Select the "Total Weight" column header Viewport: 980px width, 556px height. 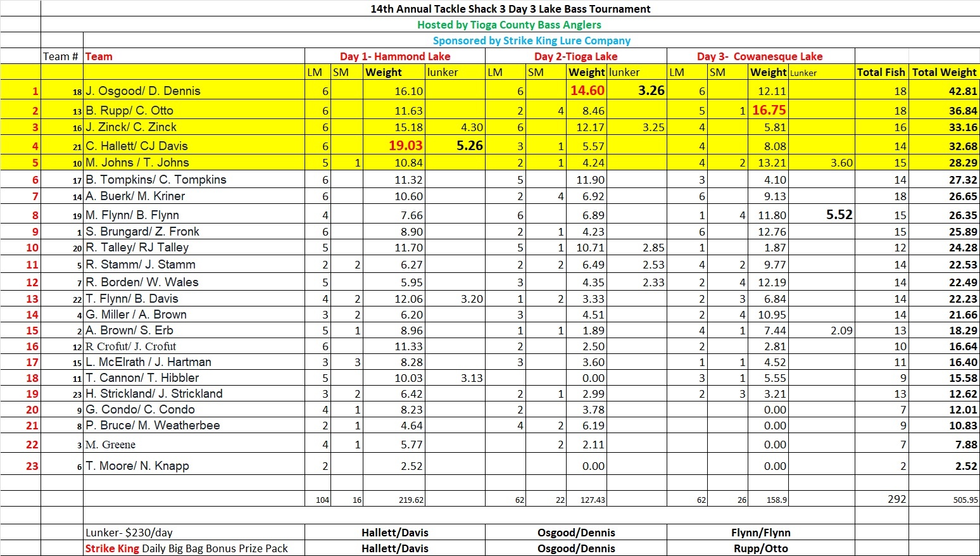coord(944,72)
